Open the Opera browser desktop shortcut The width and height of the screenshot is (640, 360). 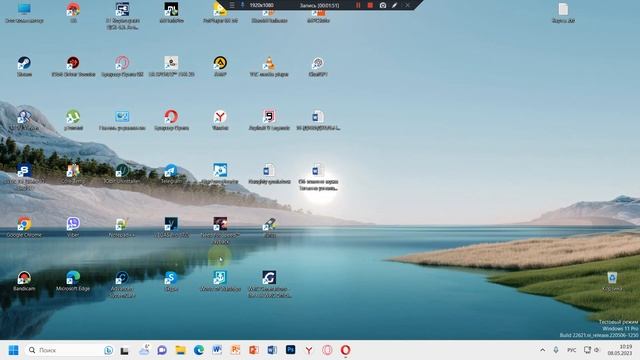click(171, 120)
